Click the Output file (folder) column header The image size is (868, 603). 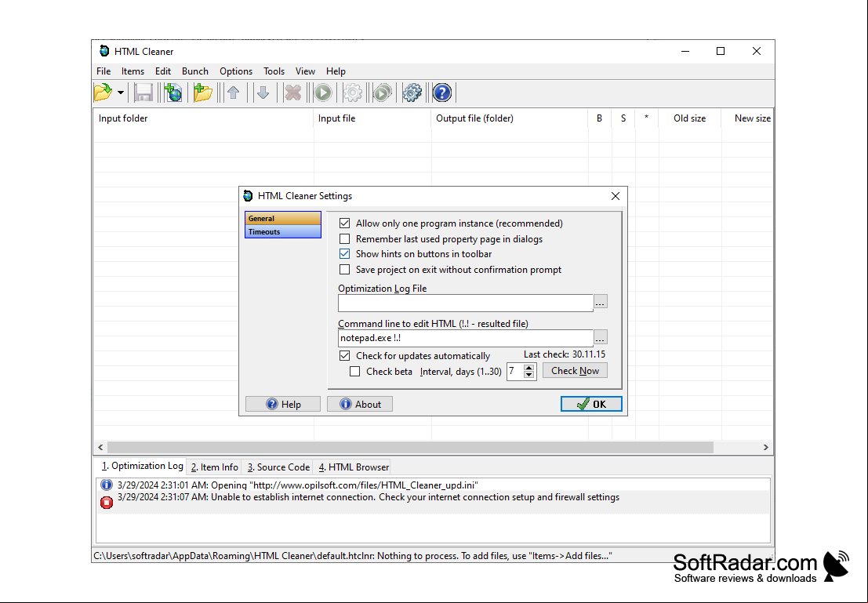coord(510,118)
